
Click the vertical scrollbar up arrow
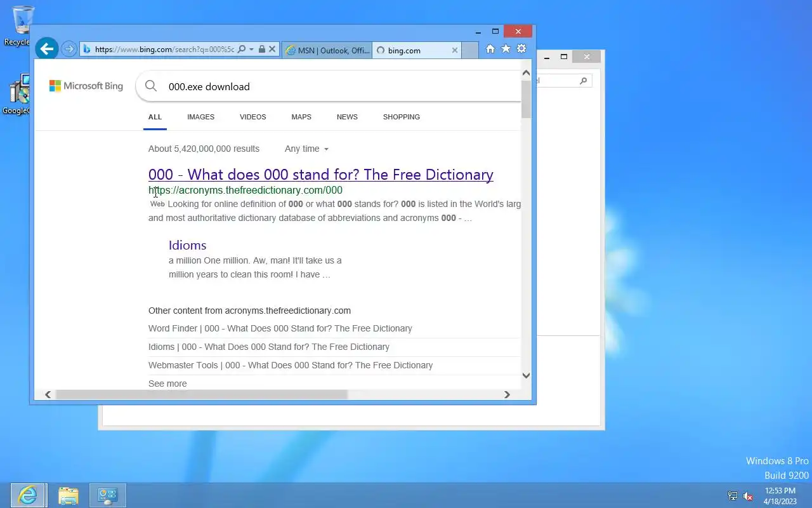526,72
